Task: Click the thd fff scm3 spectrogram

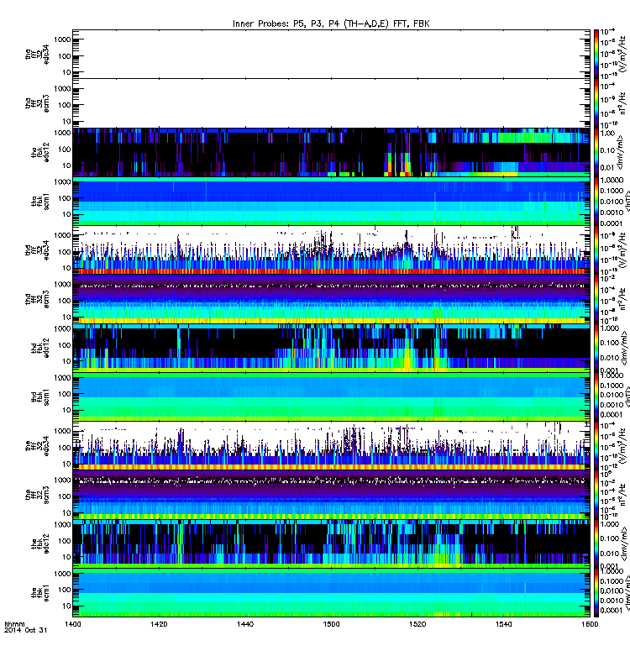Action: tap(331, 300)
